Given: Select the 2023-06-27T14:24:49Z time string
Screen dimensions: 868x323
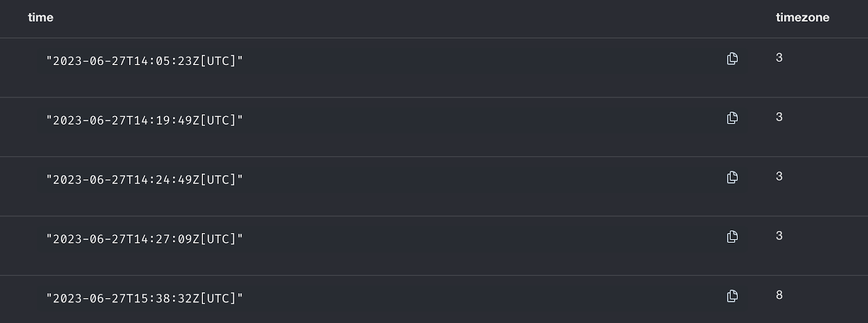Looking at the screenshot, I should coord(144,179).
